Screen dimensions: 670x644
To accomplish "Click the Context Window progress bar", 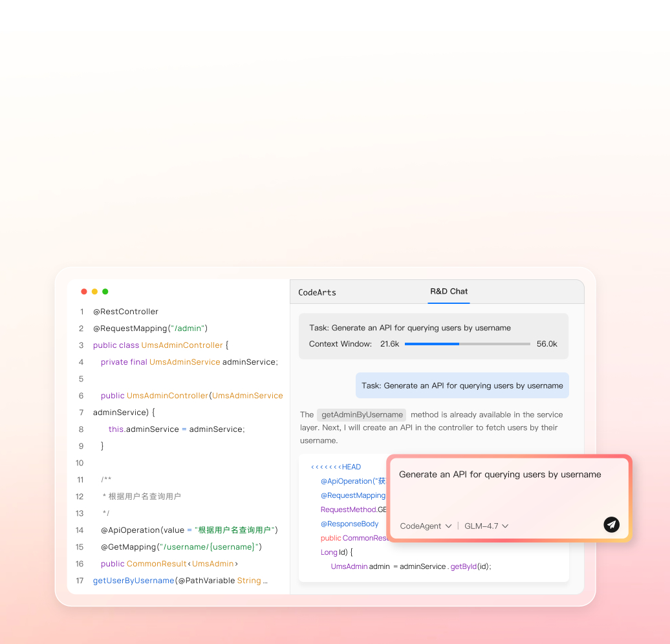I will click(467, 344).
